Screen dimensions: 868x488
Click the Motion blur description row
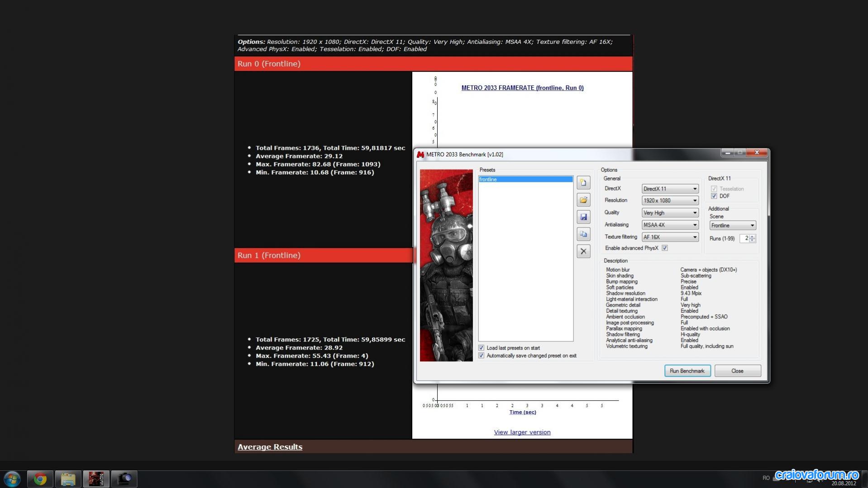(x=671, y=270)
